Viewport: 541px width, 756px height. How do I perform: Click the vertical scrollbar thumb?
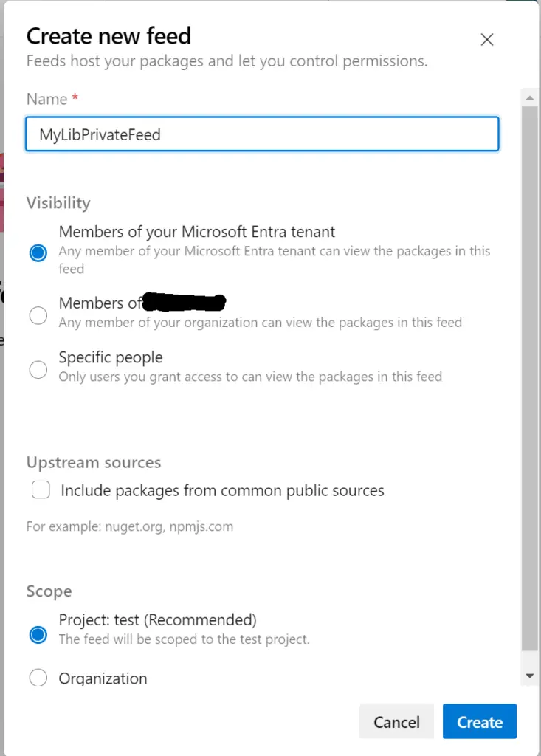point(530,379)
